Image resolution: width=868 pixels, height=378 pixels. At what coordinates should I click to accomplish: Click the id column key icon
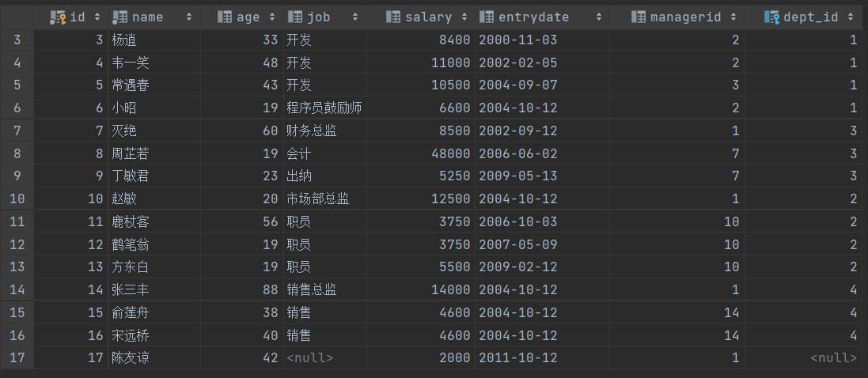(58, 17)
